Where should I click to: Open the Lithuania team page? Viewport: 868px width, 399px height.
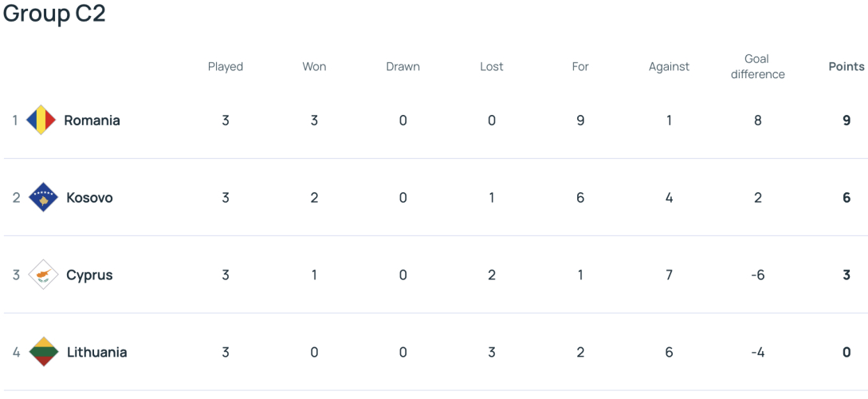[x=97, y=353]
